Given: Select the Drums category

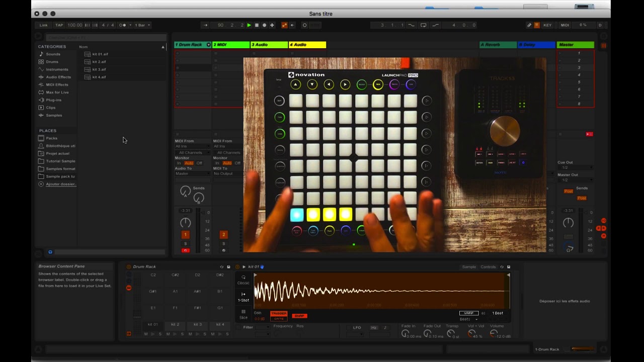Looking at the screenshot, I should click(x=52, y=62).
